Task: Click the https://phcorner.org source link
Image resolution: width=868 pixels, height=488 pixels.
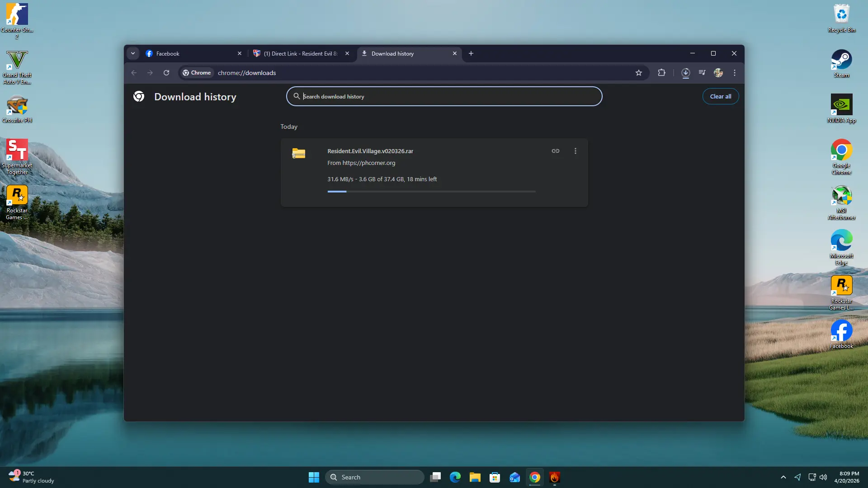Action: (368, 163)
